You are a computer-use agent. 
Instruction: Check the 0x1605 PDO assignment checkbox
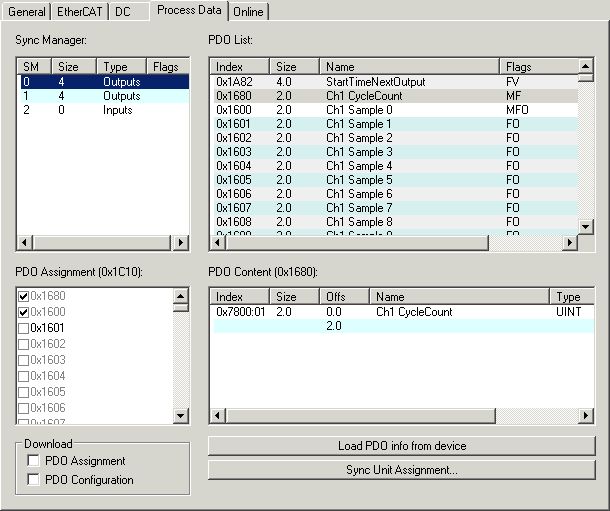(24, 392)
